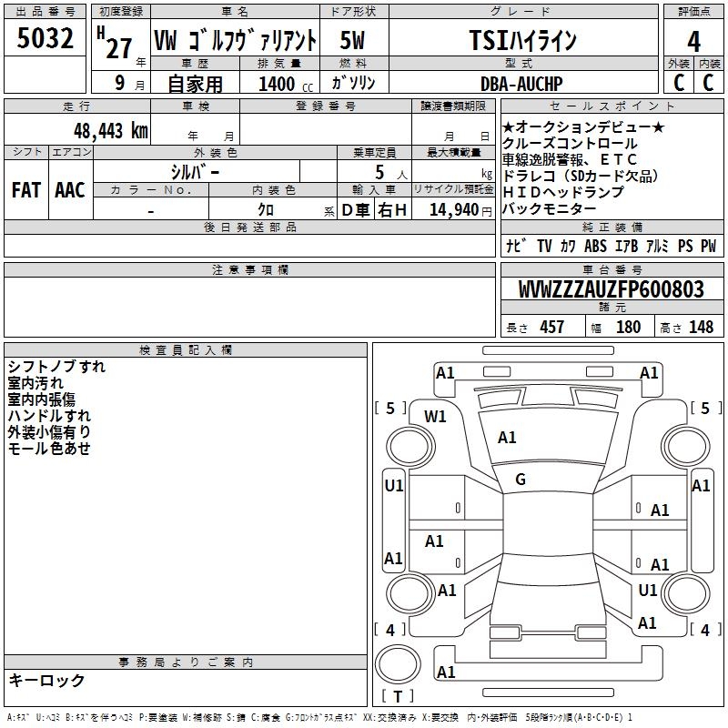
Task: Click the クルーズコントロール sales point
Action: click(x=570, y=144)
